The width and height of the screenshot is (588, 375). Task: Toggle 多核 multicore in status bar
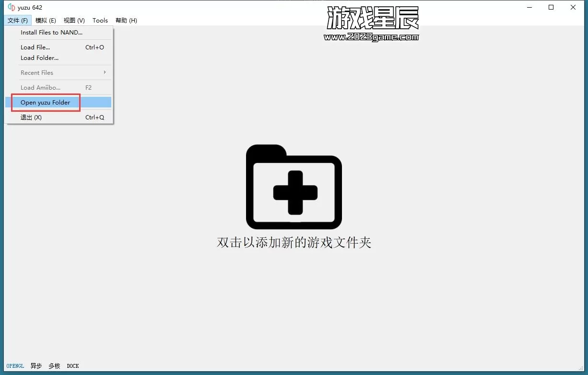pyautogui.click(x=54, y=366)
